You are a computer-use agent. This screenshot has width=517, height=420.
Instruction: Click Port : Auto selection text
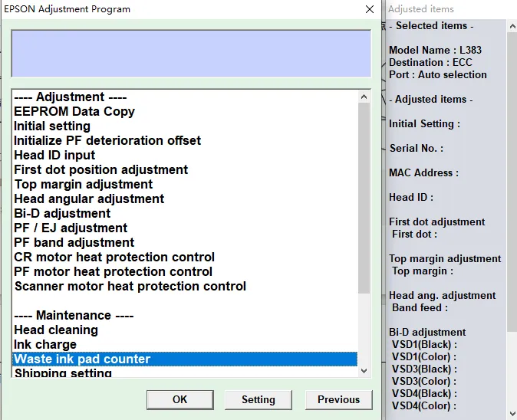coord(438,75)
